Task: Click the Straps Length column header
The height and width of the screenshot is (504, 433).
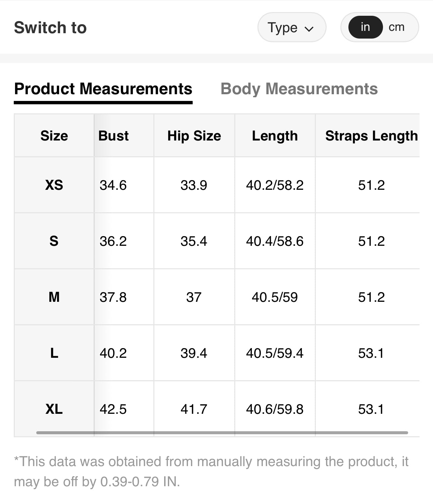Action: click(371, 136)
